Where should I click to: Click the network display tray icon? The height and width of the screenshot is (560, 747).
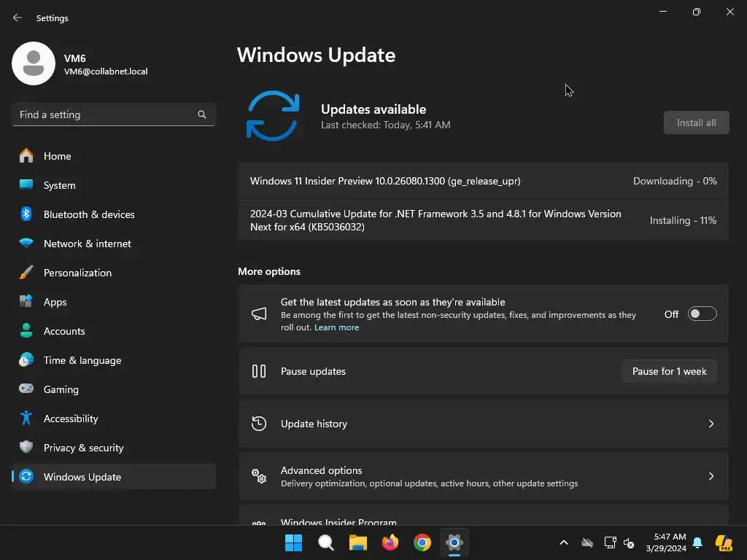point(610,542)
